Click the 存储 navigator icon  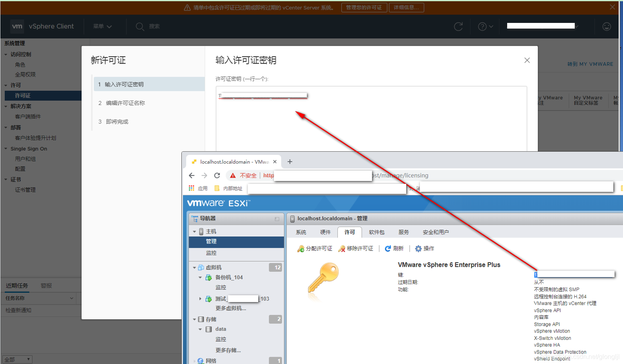click(201, 319)
